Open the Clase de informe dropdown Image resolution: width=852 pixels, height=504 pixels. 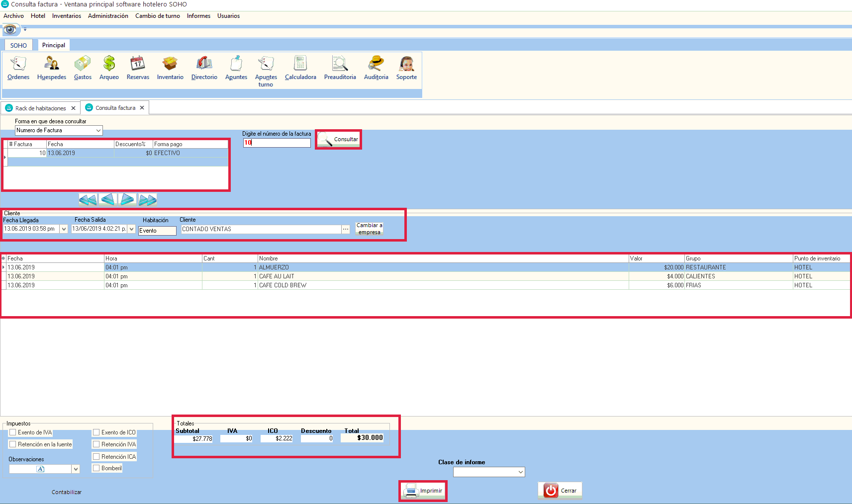point(520,472)
